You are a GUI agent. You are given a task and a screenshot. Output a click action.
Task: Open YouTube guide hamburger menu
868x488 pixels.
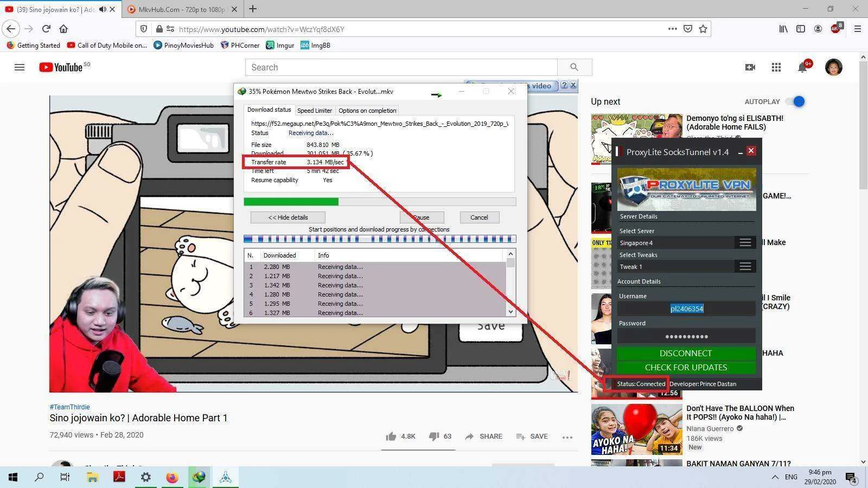(20, 67)
